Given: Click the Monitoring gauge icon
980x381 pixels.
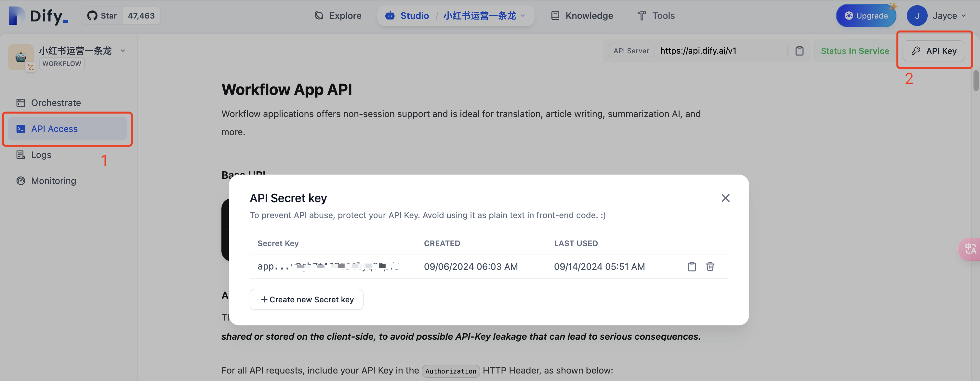Looking at the screenshot, I should [x=20, y=181].
